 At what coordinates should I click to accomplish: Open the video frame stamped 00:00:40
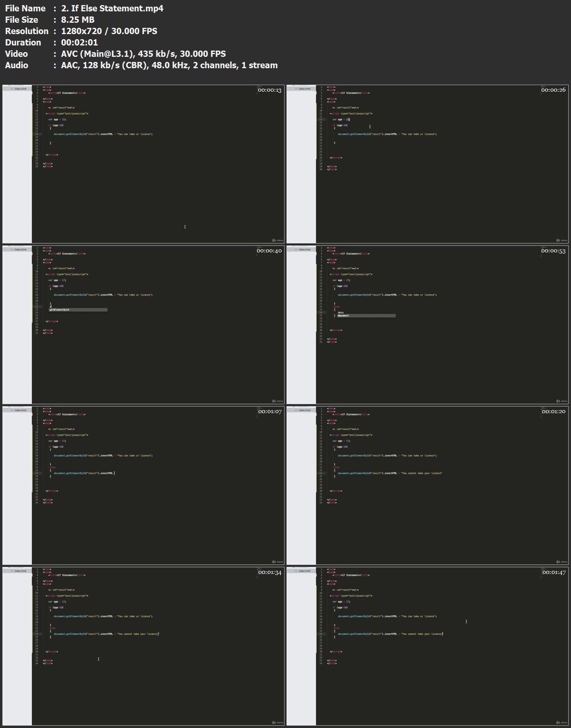[x=143, y=325]
